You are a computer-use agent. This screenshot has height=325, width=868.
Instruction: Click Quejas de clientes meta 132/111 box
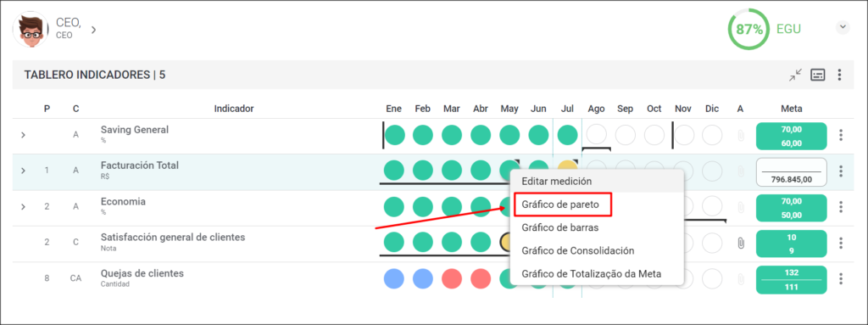[x=791, y=279]
